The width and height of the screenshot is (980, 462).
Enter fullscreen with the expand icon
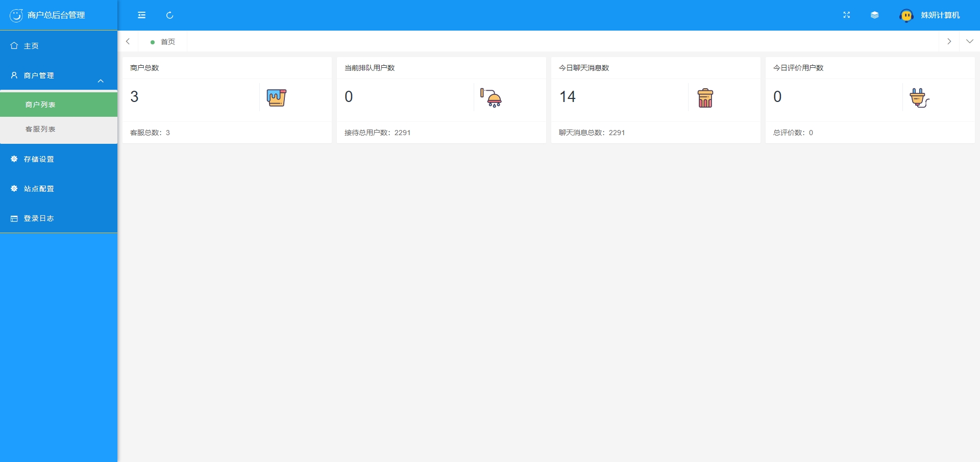point(846,15)
